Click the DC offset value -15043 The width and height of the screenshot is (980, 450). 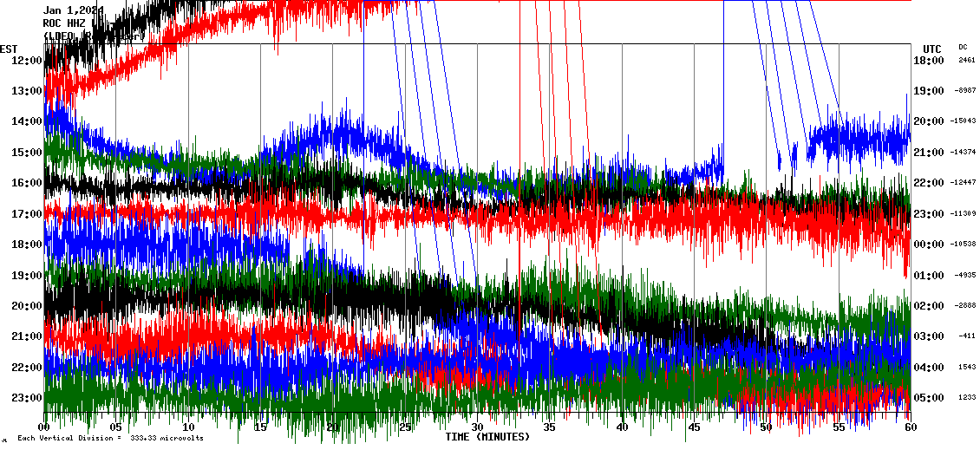coord(964,121)
